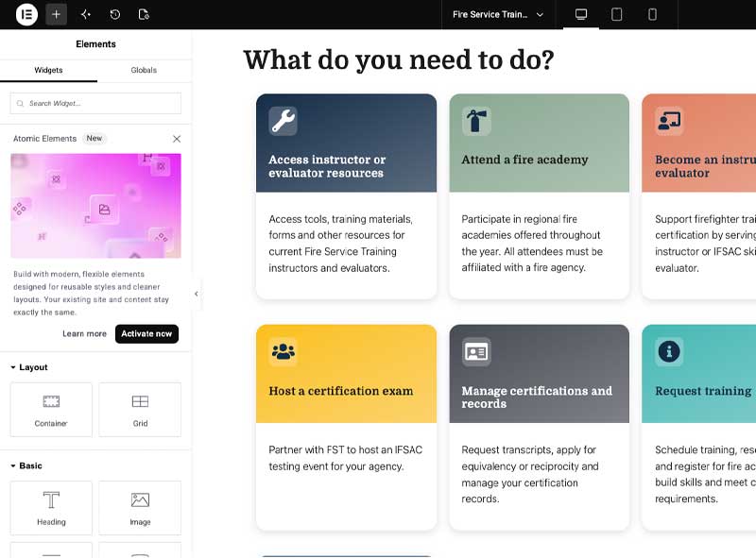Image resolution: width=756 pixels, height=558 pixels.
Task: Select the Container widget
Action: click(x=51, y=410)
